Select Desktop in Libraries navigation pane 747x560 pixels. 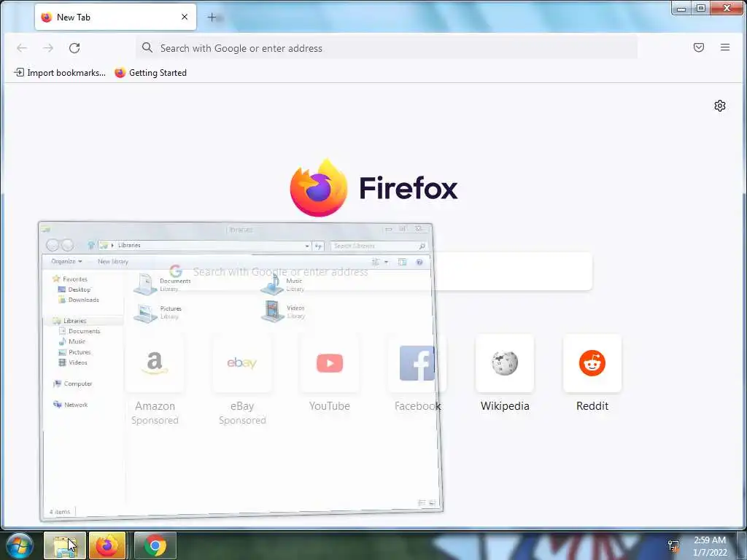[x=74, y=289]
